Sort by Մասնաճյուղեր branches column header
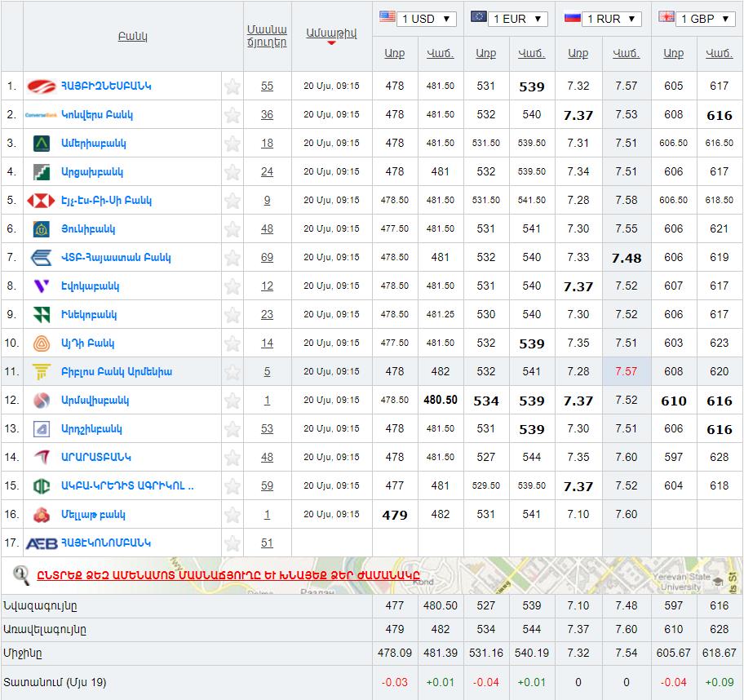This screenshot has height=700, width=744. pos(267,36)
